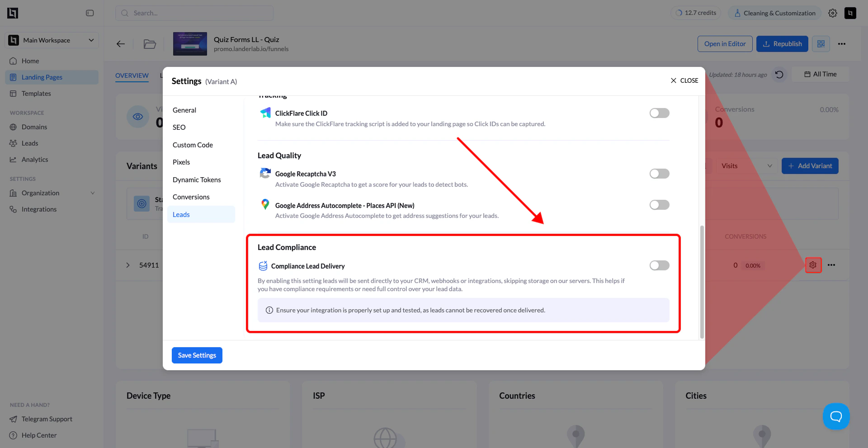Click the settings dialog scrollbar

coord(702,282)
